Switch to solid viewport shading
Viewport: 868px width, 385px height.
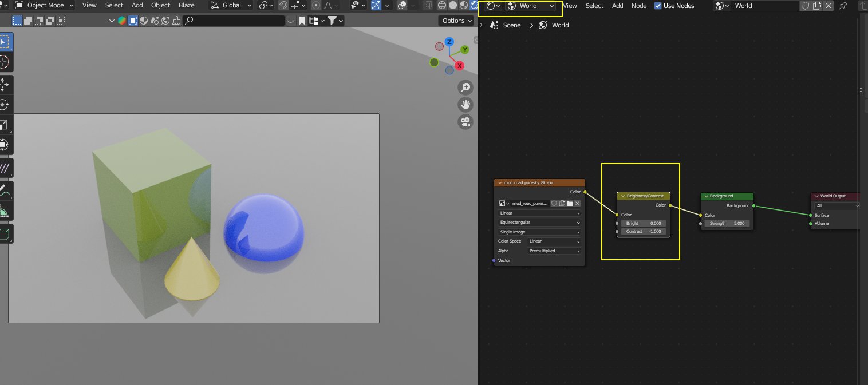tap(452, 5)
